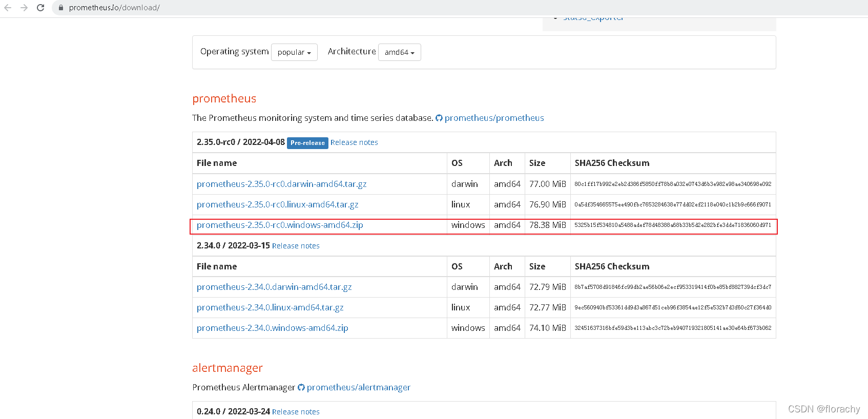Click checksum starting with 32451637316bfe59

673,328
